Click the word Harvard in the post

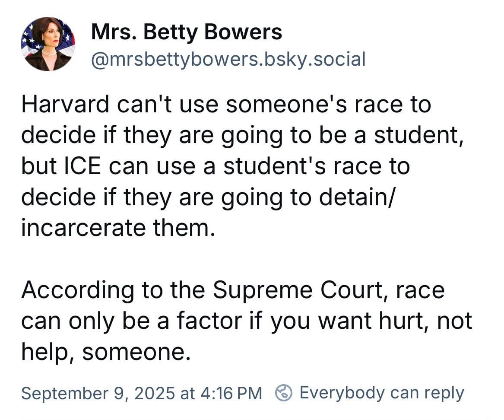(x=65, y=104)
